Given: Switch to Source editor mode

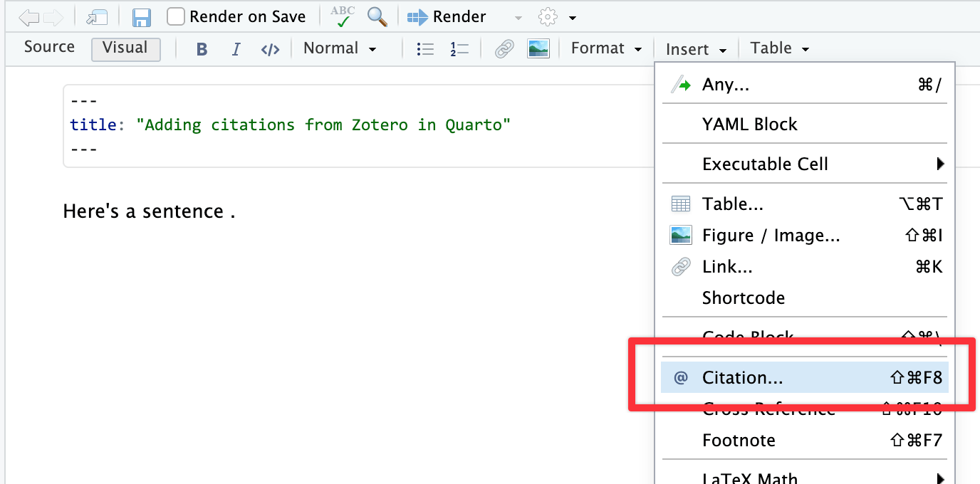Looking at the screenshot, I should (49, 47).
